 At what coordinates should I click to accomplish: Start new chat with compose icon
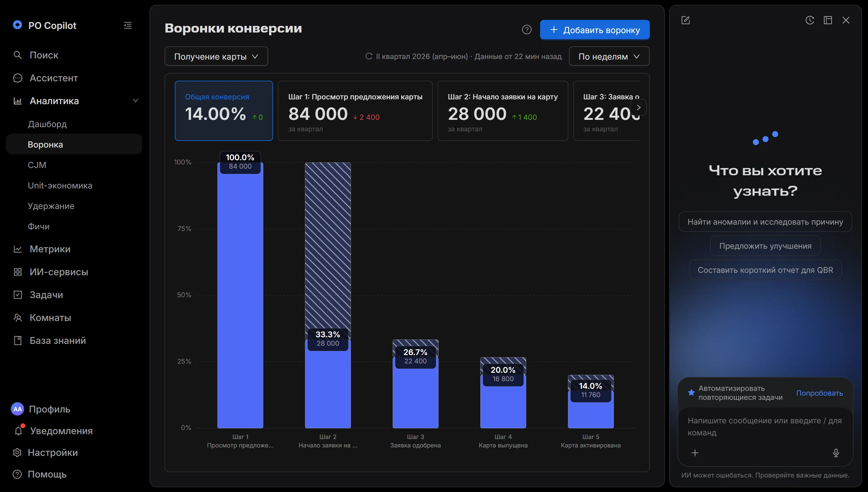pyautogui.click(x=685, y=20)
